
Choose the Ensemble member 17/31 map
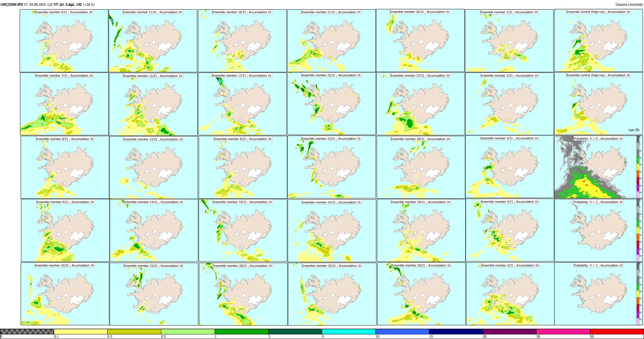click(x=242, y=104)
